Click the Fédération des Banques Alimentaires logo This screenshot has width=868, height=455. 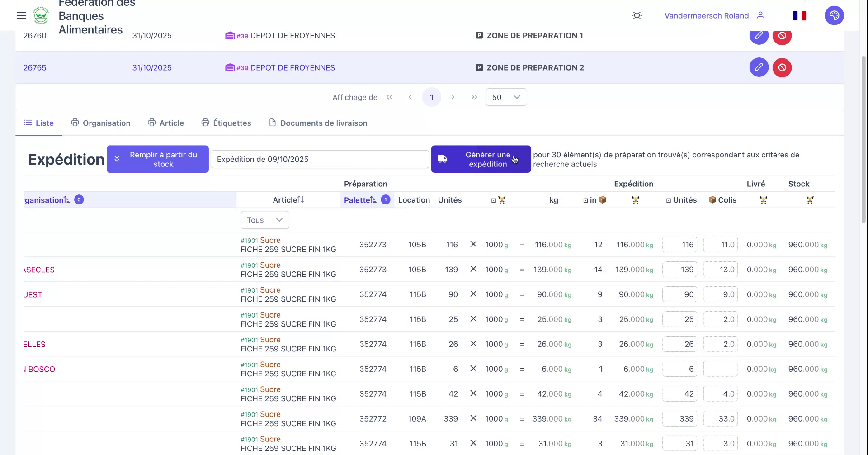coord(41,15)
